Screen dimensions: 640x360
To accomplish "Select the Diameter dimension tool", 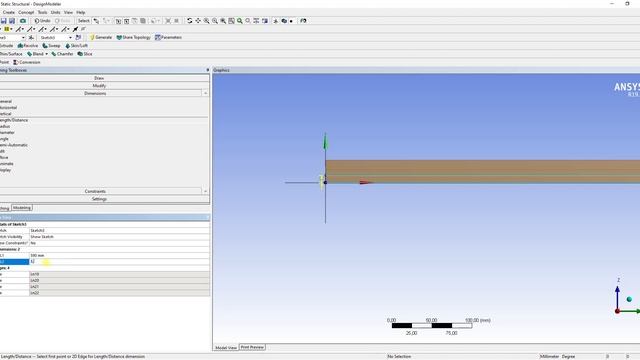I will 7,133.
